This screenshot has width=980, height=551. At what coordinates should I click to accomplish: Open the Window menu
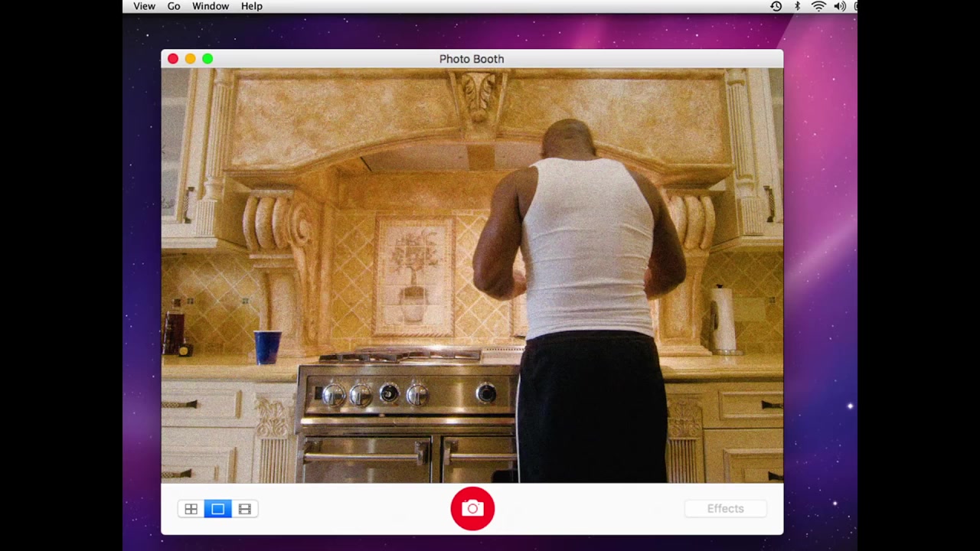(211, 6)
